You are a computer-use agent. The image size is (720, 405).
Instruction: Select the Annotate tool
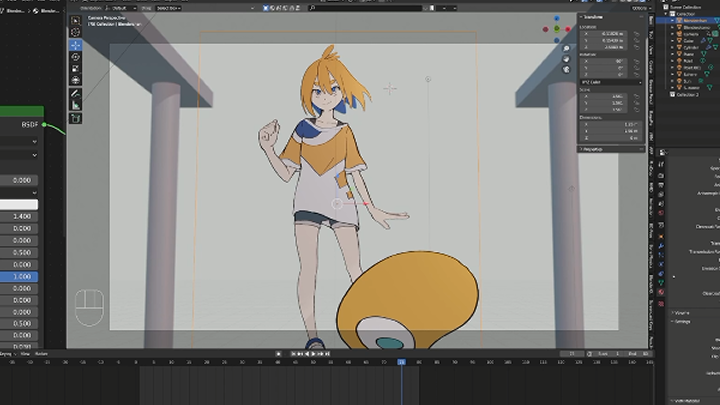point(75,94)
